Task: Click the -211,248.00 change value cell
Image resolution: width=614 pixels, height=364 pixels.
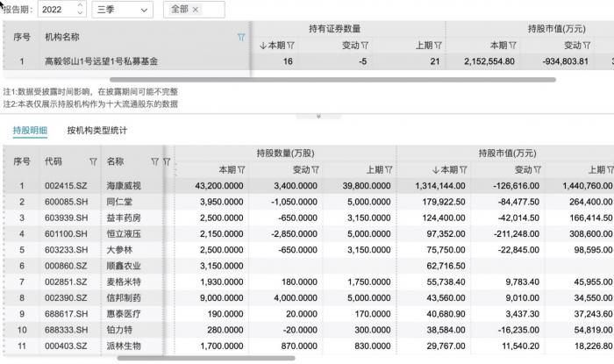Action: [516, 234]
